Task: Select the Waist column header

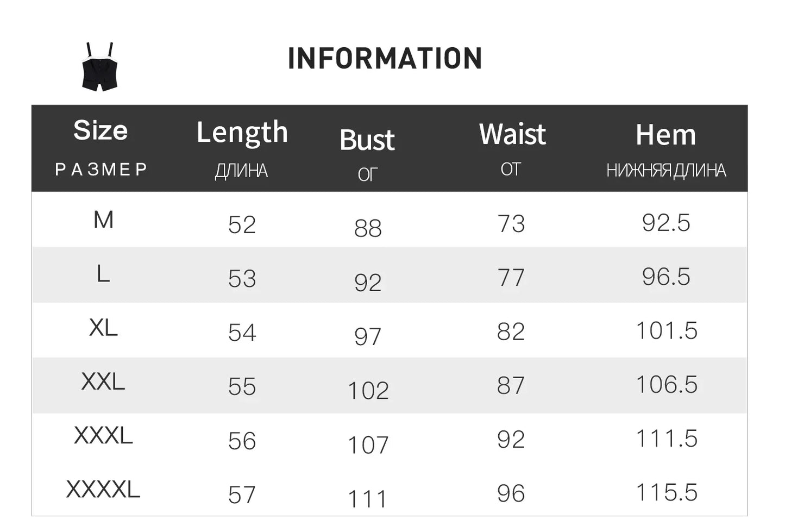Action: [x=512, y=134]
